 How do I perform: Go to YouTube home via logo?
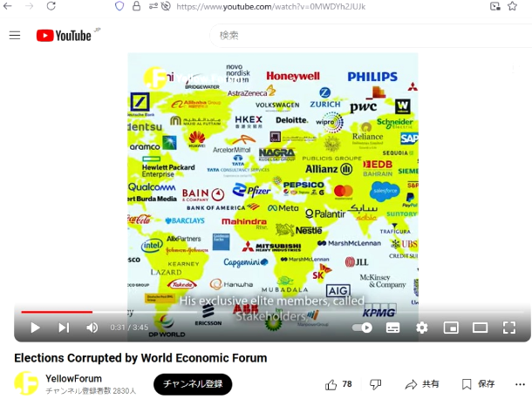65,36
